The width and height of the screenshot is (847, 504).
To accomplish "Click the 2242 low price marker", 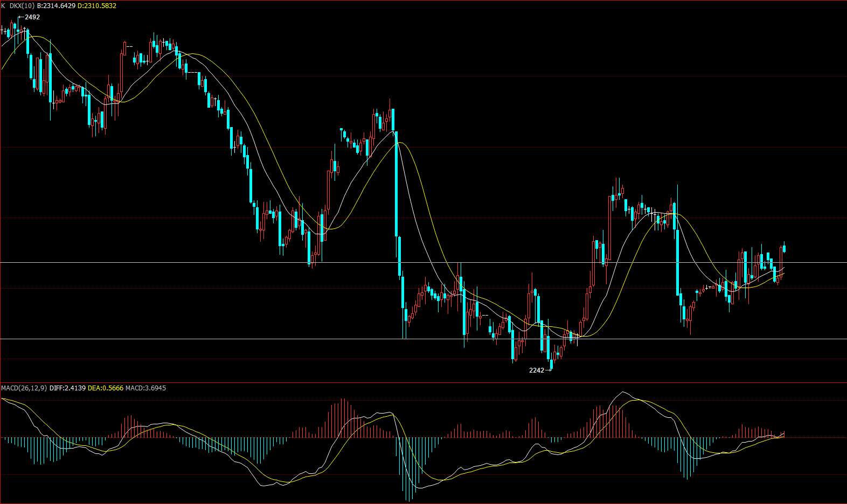I will pos(540,370).
